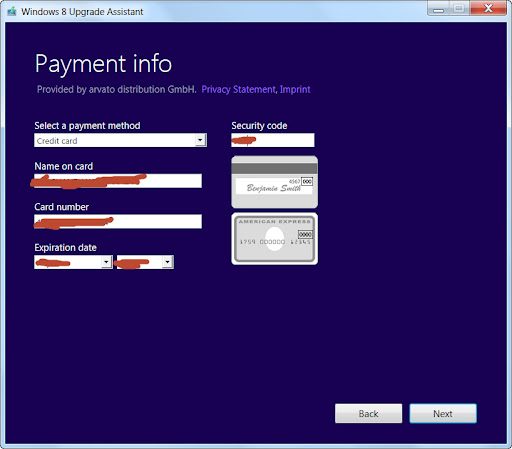Expand the expiration month dropdown

106,262
